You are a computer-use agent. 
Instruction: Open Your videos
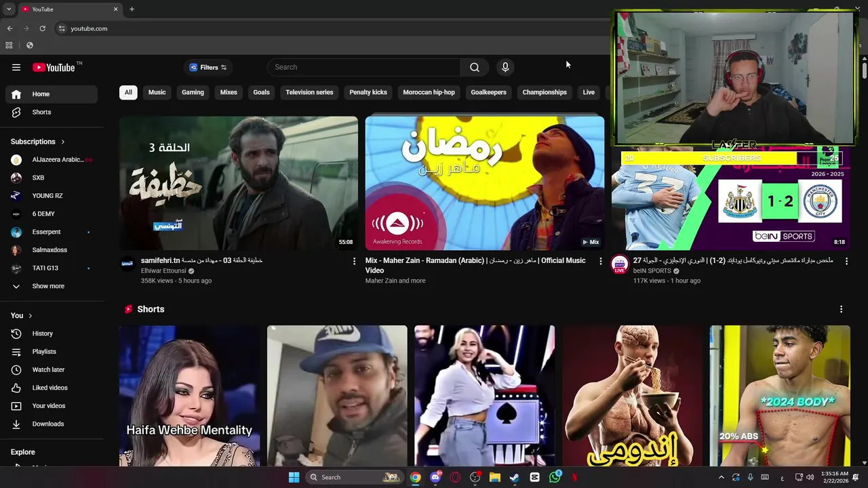coord(52,406)
